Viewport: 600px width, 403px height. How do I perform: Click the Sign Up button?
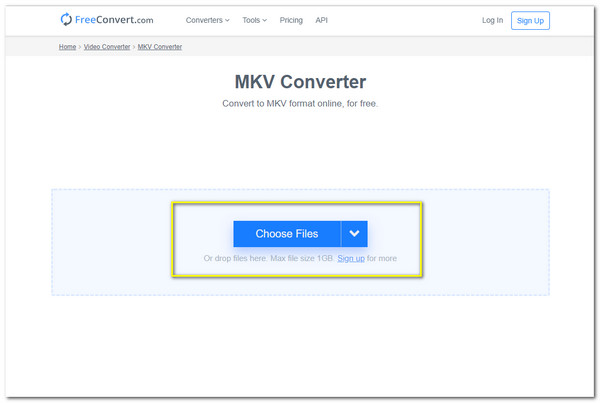point(530,21)
